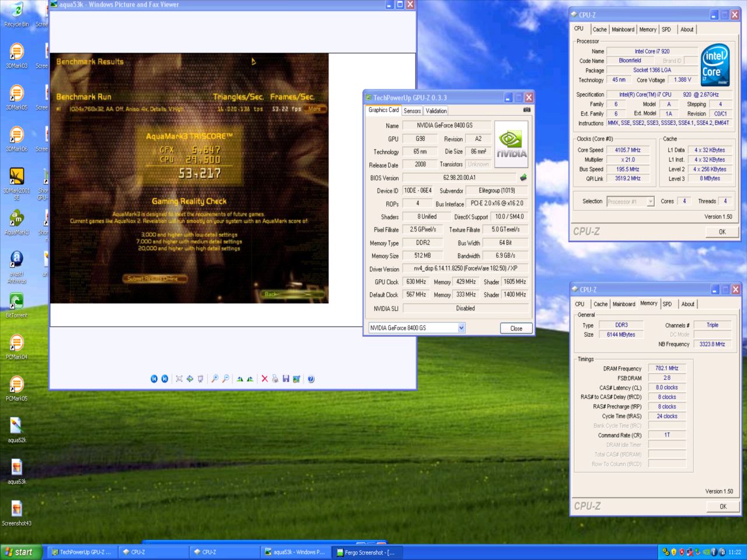Click the GPU Clock value 630 MHz

coord(416,282)
